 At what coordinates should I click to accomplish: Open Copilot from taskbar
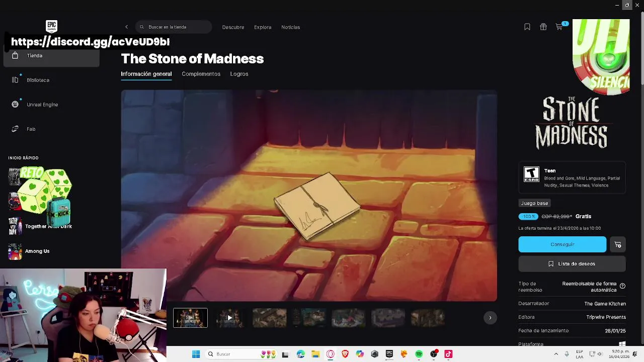[x=360, y=354]
